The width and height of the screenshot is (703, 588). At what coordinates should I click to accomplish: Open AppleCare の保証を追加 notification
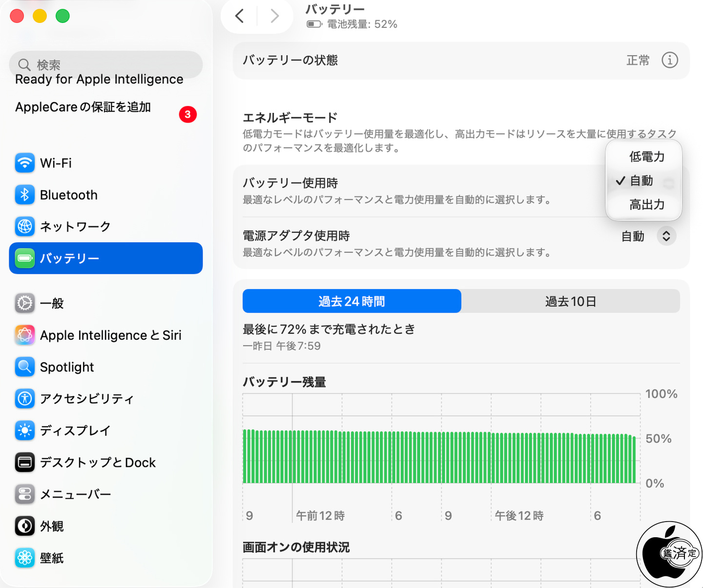click(83, 107)
